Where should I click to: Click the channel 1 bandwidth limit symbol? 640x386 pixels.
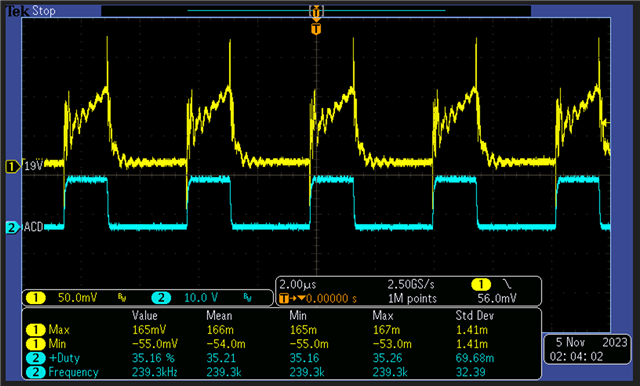(122, 298)
